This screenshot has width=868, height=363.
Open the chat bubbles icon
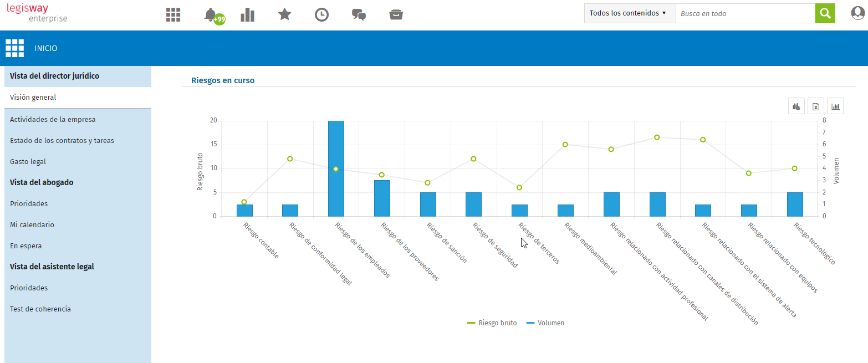tap(359, 15)
